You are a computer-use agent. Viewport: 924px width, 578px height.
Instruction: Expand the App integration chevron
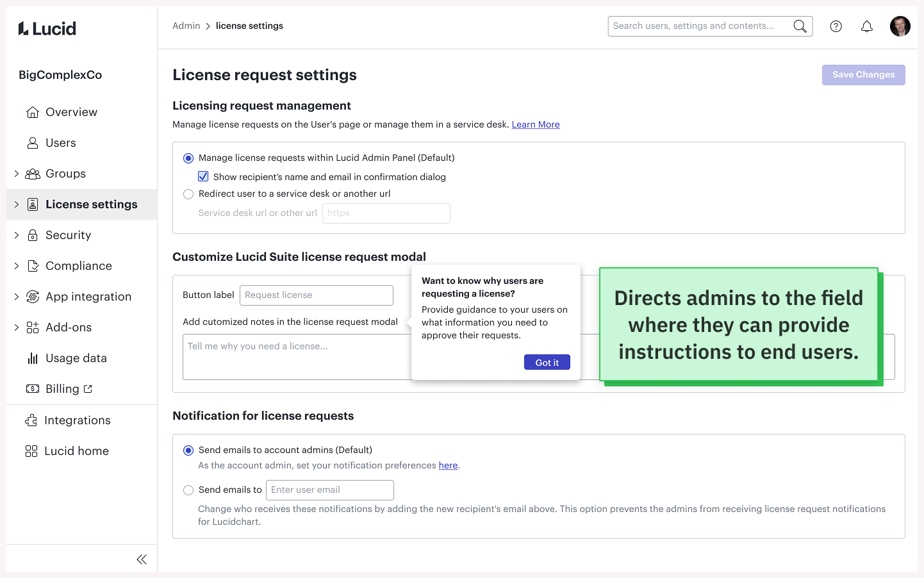click(17, 297)
